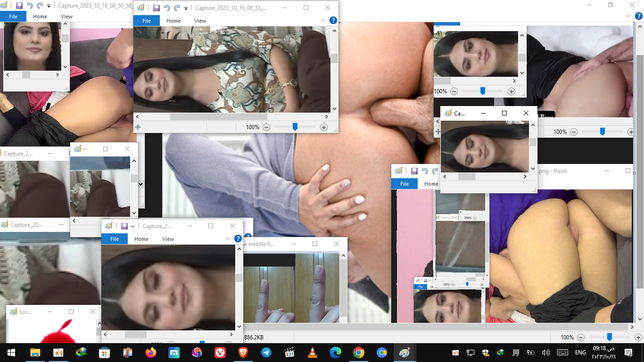Expand Customize Quick Access Toolbar in Capture_2023_10_16_08_53 window

click(186, 8)
